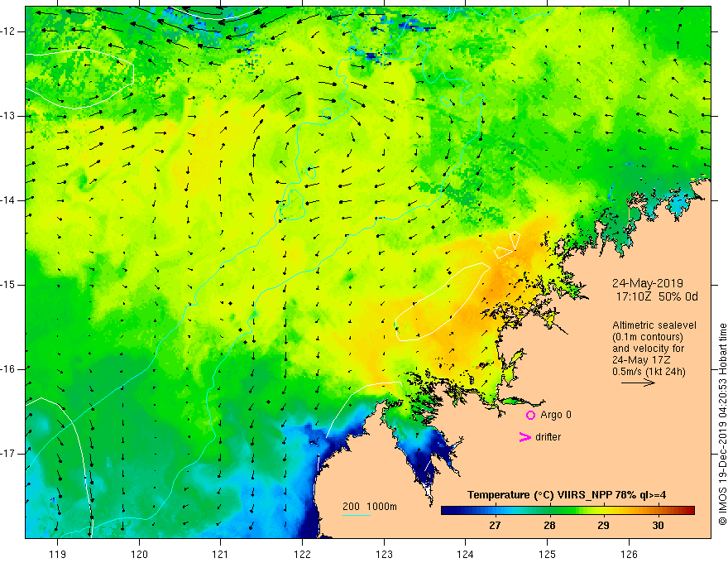The image size is (728, 563).
Task: Click the '0.5m/s (1kt 24h)' text
Action: [x=649, y=372]
